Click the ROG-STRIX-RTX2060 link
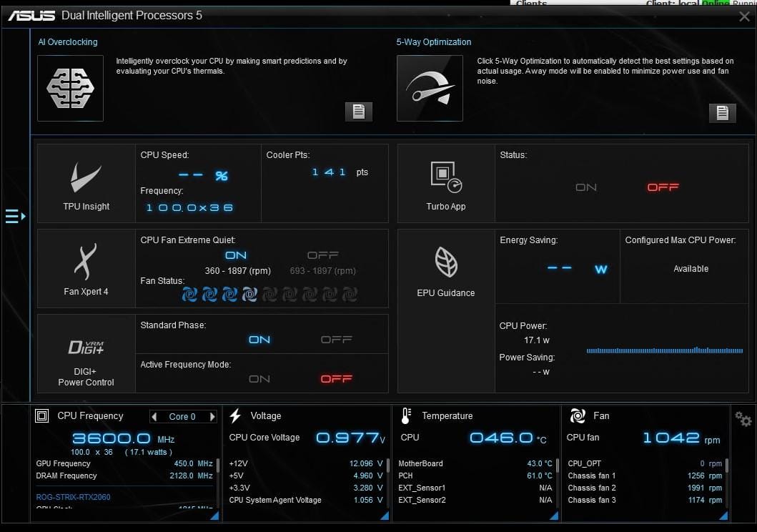Screen dimensions: 757x532 point(73,497)
